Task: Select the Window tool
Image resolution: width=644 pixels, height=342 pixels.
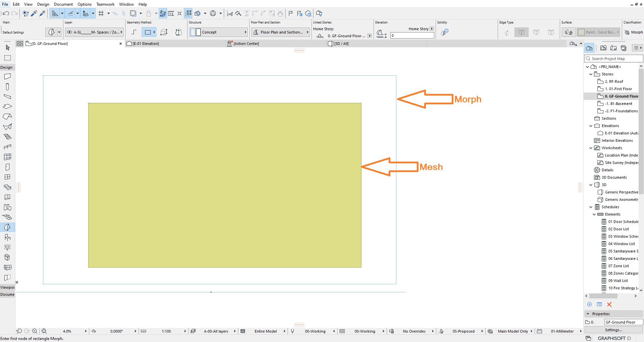Action: 7,177
